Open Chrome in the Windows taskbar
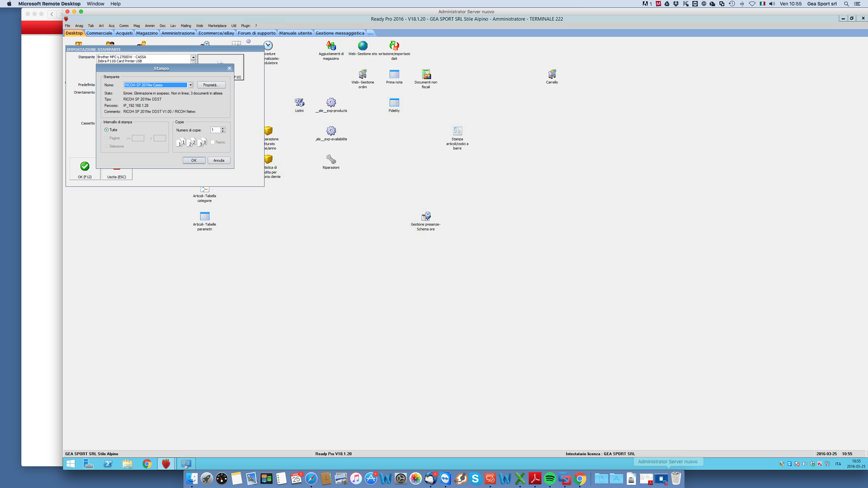The width and height of the screenshot is (868, 488). pyautogui.click(x=147, y=464)
